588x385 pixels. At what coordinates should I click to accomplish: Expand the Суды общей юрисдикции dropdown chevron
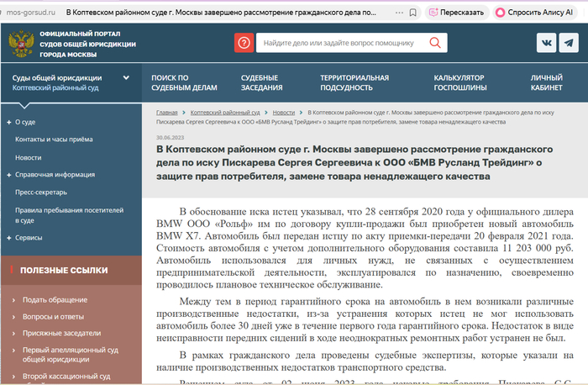126,77
